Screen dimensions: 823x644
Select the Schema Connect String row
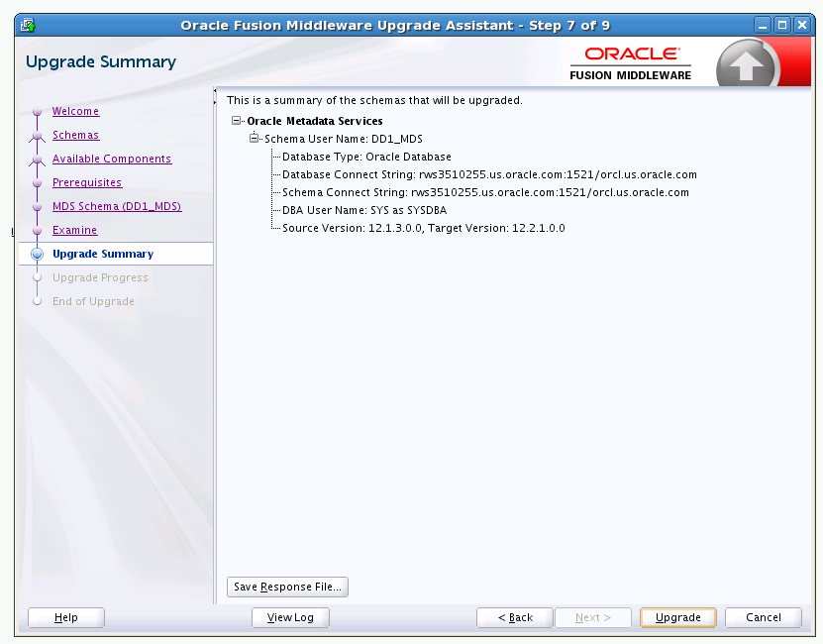click(485, 192)
